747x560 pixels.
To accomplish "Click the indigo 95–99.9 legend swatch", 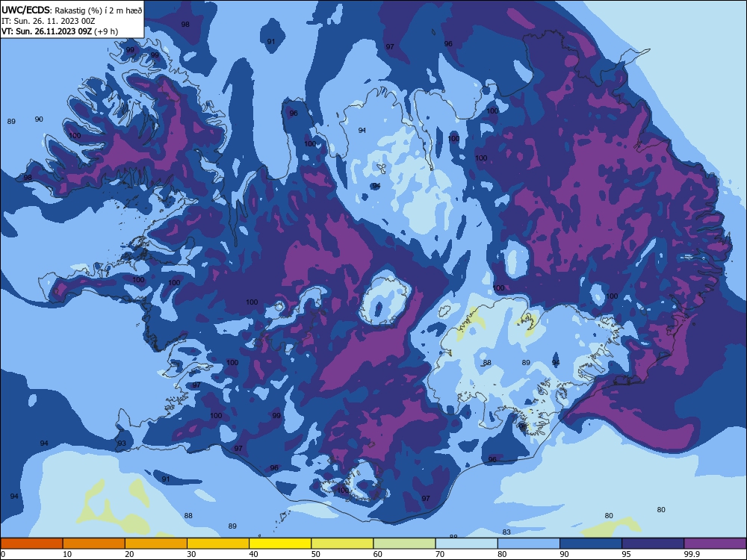I will click(653, 544).
